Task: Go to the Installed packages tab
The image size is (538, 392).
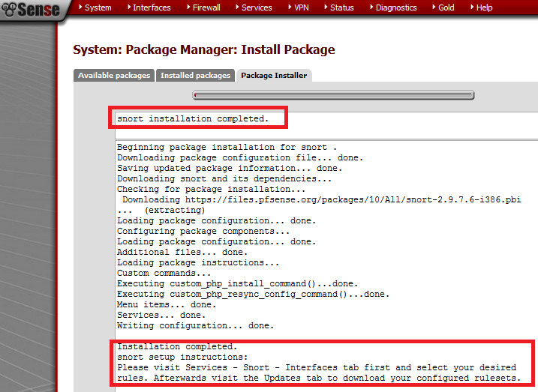Action: (195, 75)
